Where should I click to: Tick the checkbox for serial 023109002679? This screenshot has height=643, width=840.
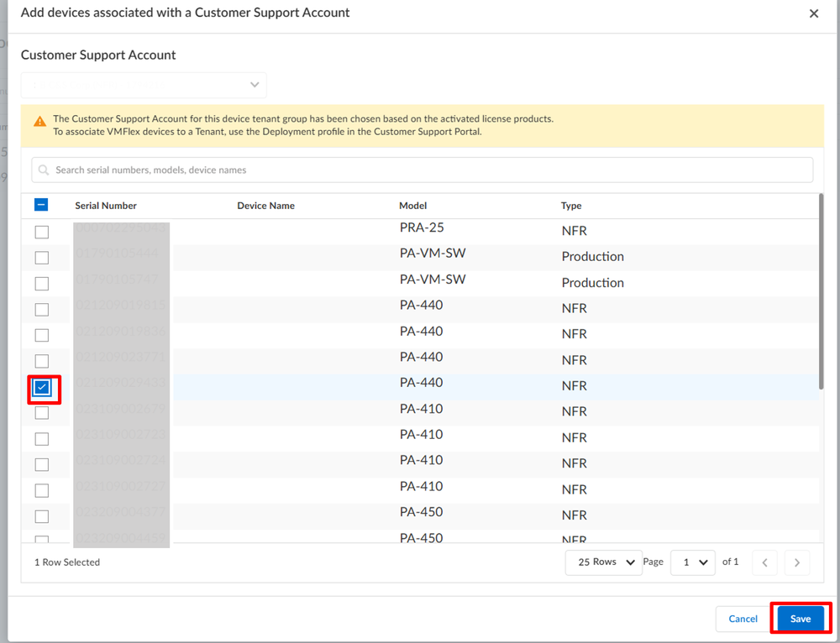pos(42,413)
